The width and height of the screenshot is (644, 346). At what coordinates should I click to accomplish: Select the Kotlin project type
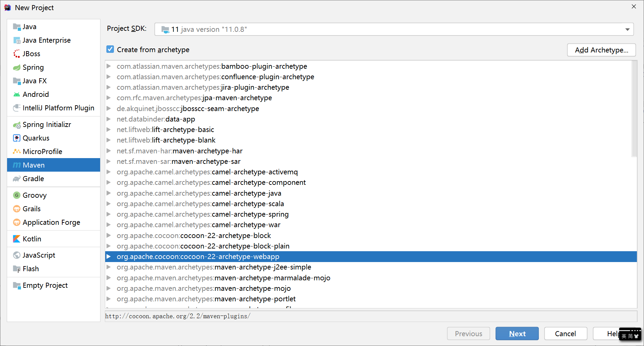point(53,239)
